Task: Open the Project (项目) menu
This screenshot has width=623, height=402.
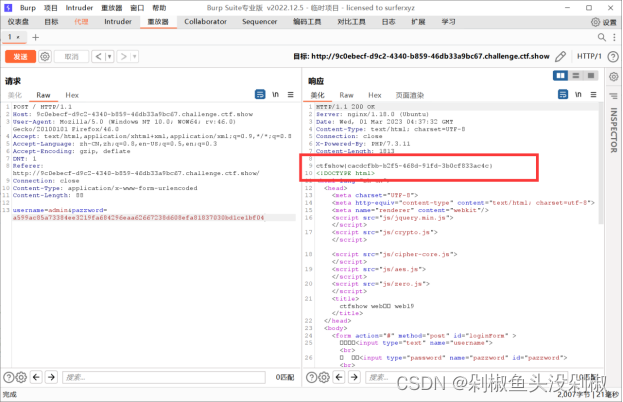Action: pyautogui.click(x=50, y=8)
